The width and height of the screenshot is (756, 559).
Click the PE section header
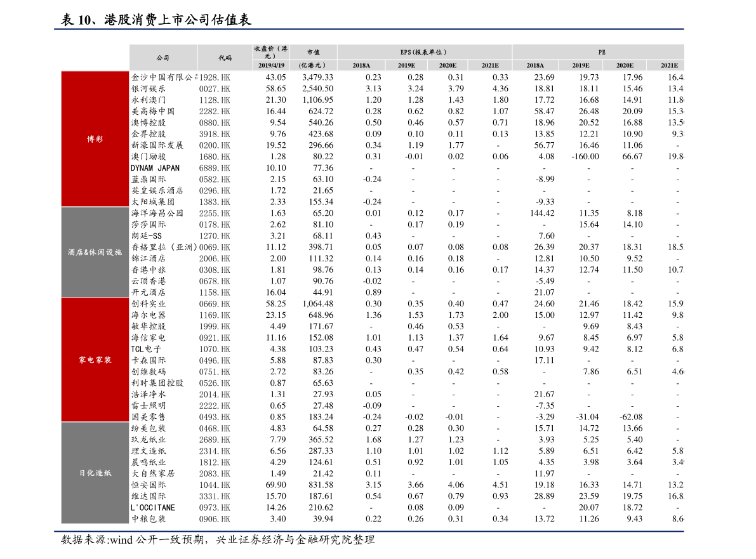(x=597, y=51)
